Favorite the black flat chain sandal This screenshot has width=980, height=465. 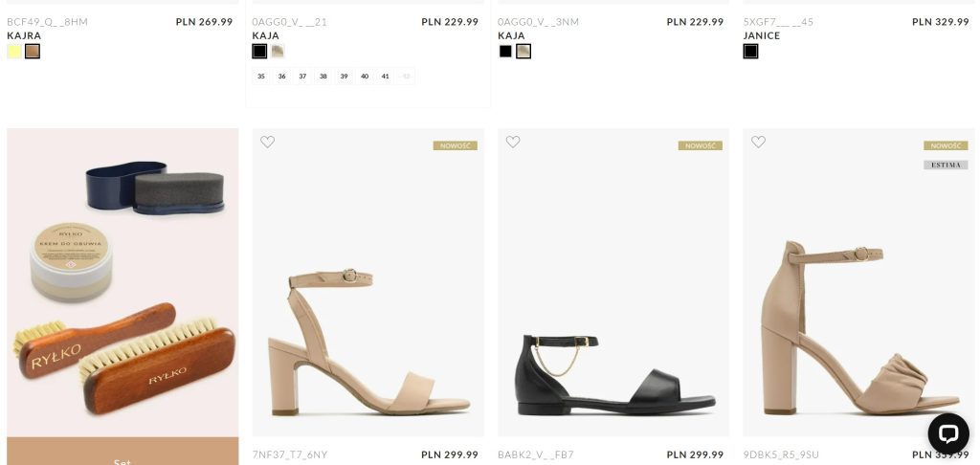coord(513,142)
